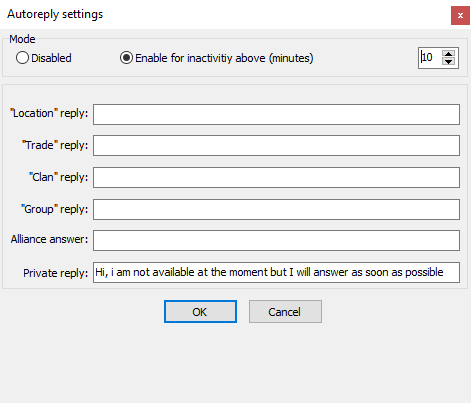The width and height of the screenshot is (471, 403).
Task: Decrease inactivity minutes with down arrow
Action: [x=449, y=62]
